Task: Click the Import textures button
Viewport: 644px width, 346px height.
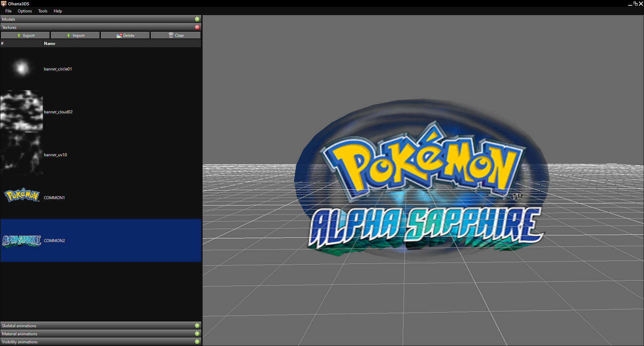Action: (x=75, y=35)
